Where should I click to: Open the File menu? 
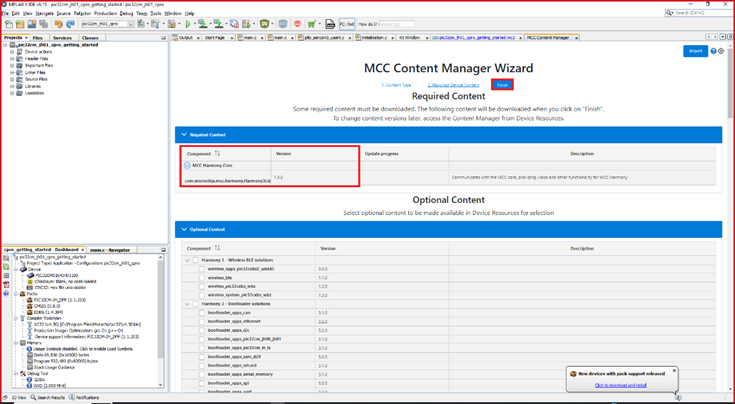click(x=6, y=14)
